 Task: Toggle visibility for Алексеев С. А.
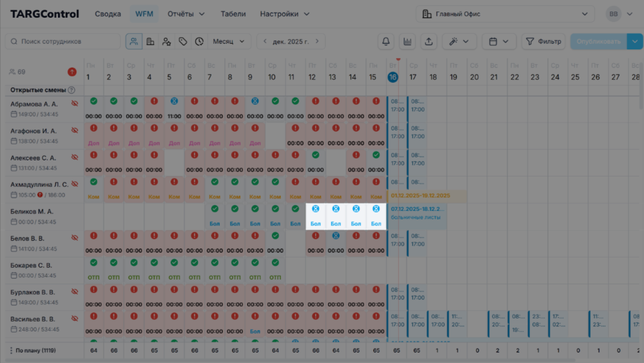click(74, 158)
